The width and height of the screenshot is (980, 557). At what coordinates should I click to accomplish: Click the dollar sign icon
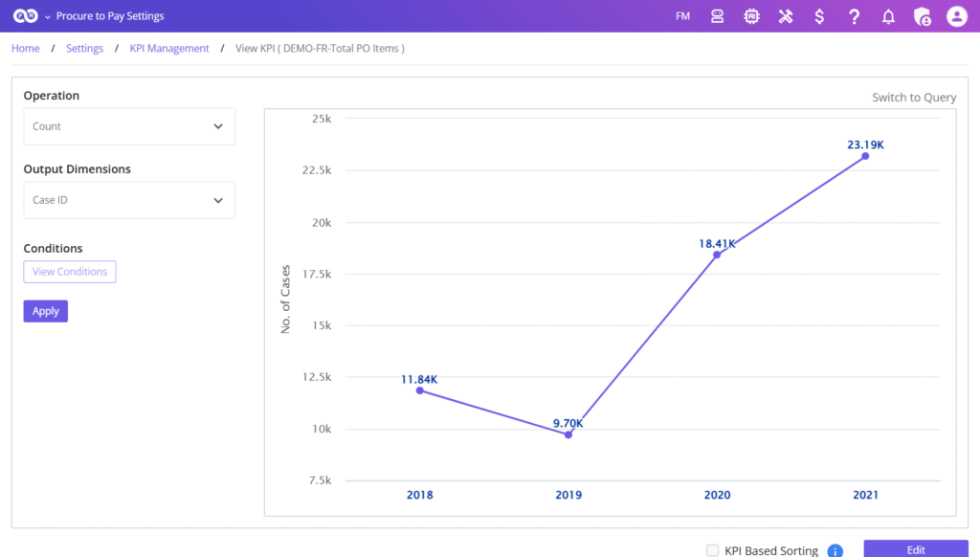(819, 16)
